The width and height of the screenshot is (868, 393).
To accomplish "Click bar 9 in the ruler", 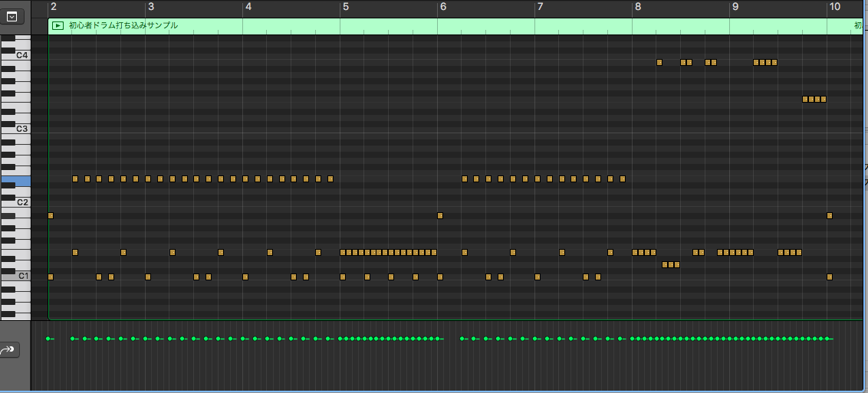I will pyautogui.click(x=735, y=7).
